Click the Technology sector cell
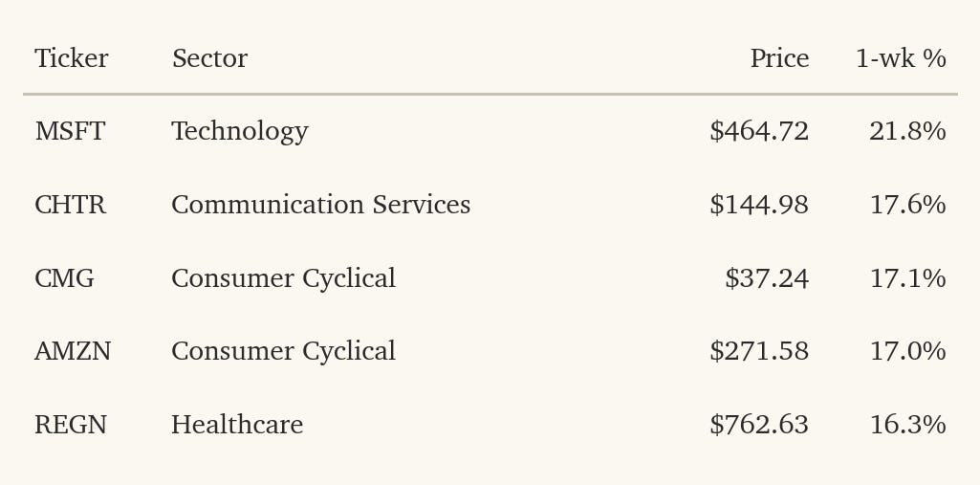 point(240,131)
